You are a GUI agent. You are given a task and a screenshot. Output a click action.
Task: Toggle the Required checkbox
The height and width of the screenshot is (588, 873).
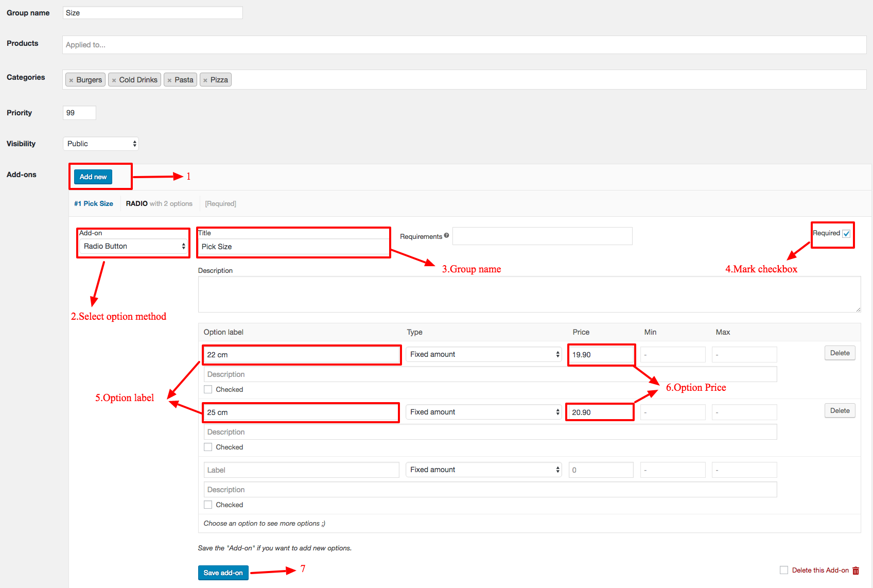tap(846, 234)
